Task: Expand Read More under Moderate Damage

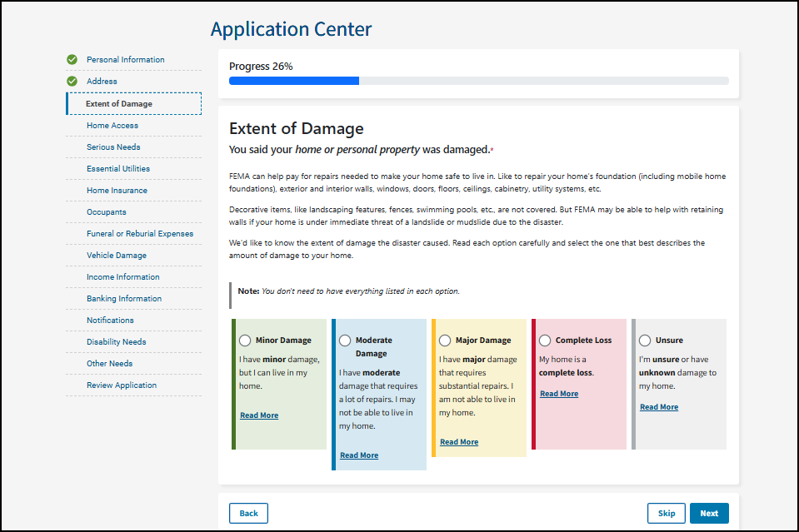Action: pyautogui.click(x=359, y=455)
